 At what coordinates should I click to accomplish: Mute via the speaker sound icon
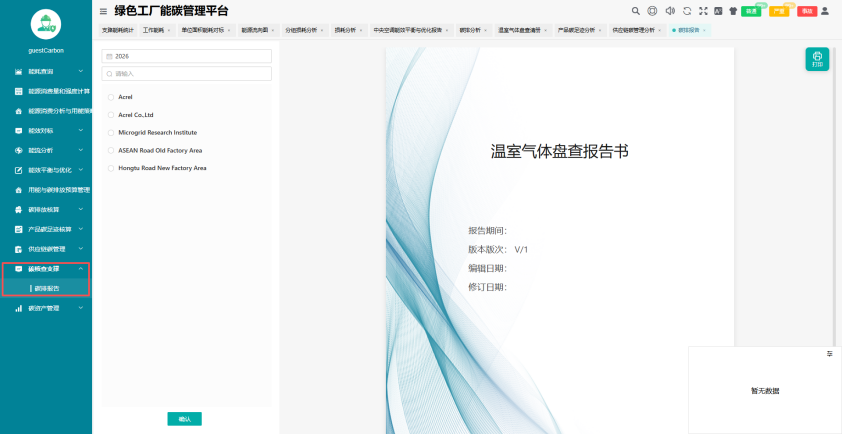click(x=670, y=11)
